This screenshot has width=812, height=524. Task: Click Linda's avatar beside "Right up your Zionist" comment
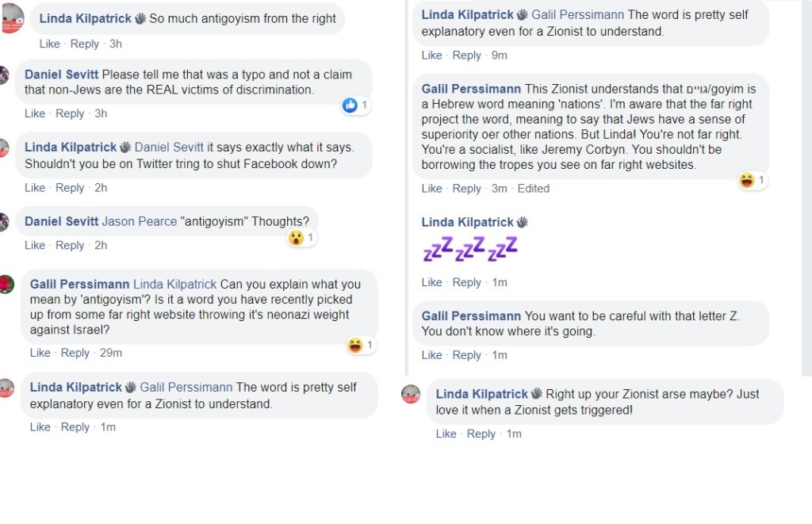click(411, 394)
